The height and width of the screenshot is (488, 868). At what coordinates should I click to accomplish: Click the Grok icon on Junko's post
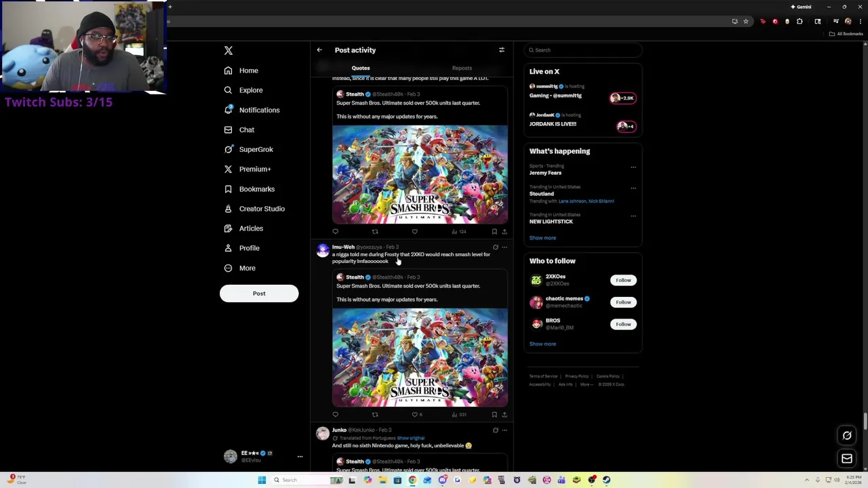tap(496, 430)
